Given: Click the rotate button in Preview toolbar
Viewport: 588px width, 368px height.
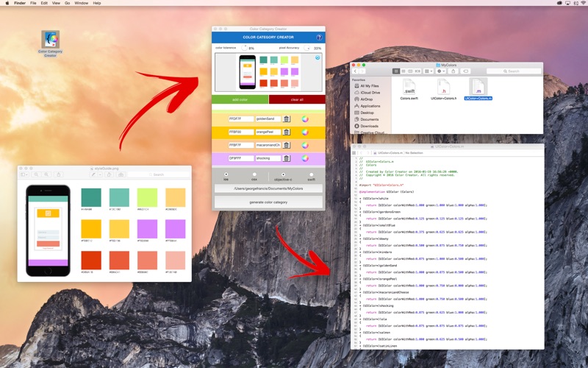Looking at the screenshot, I should (x=109, y=174).
